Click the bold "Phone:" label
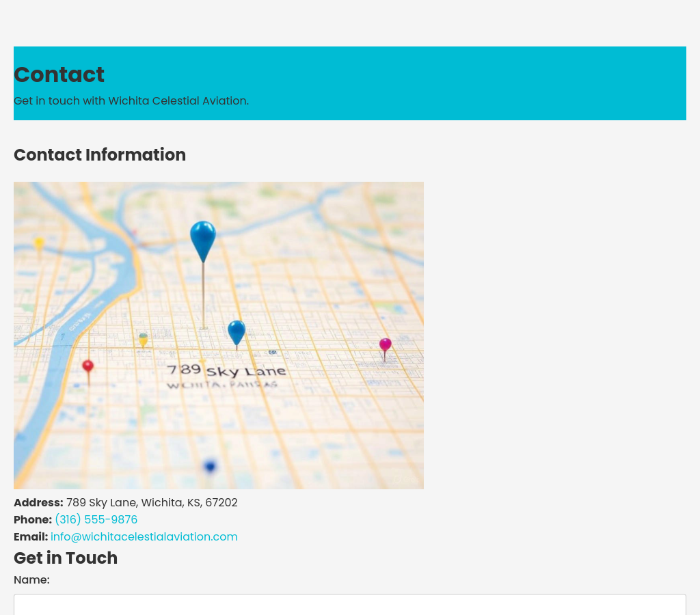 click(x=33, y=520)
